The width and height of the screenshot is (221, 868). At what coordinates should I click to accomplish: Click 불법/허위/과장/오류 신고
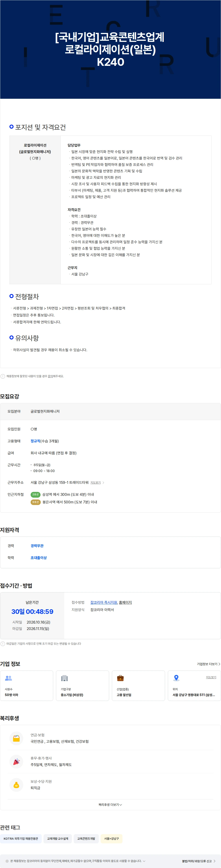pyautogui.click(x=199, y=861)
